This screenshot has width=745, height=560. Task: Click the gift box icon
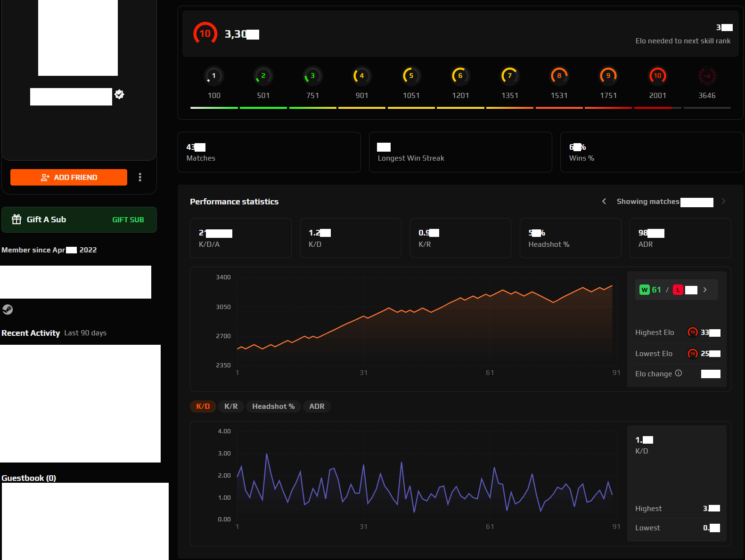coord(16,219)
